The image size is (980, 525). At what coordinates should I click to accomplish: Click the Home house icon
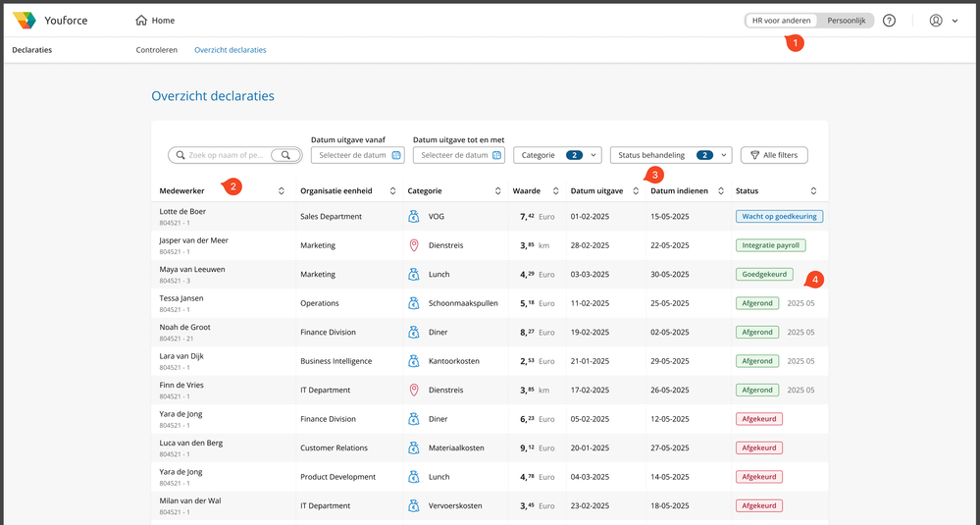click(x=141, y=21)
